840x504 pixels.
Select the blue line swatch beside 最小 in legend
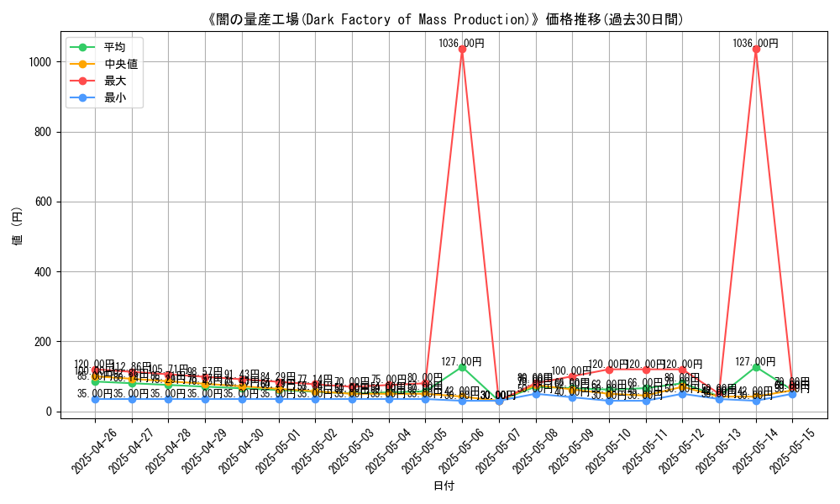pos(82,98)
